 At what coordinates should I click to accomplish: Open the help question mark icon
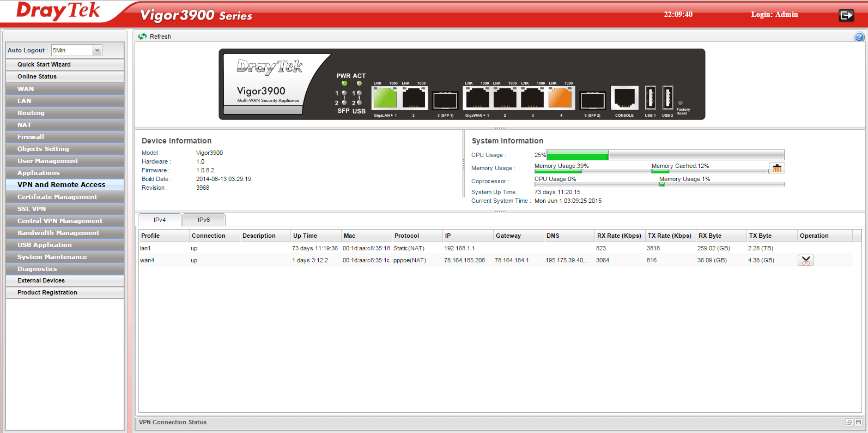tap(859, 37)
